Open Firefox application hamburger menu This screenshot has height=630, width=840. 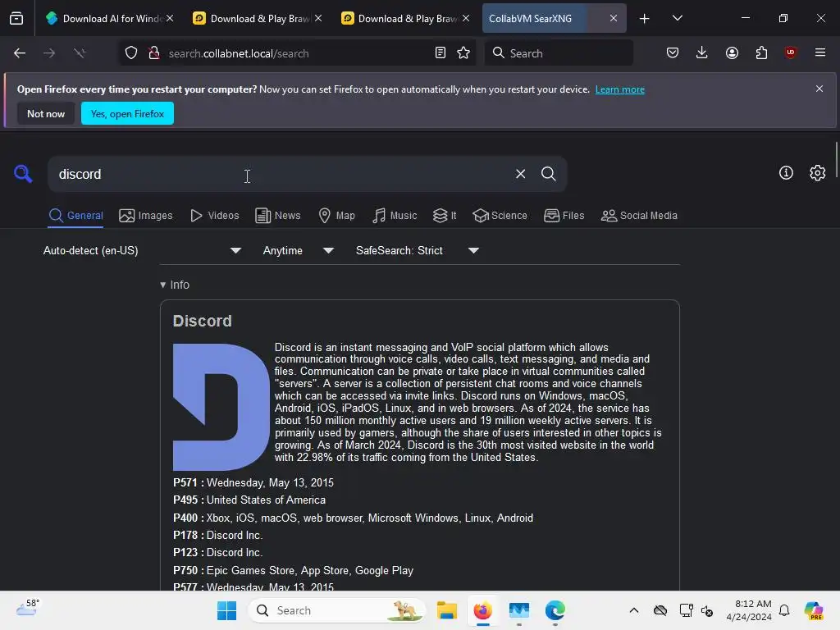[820, 52]
